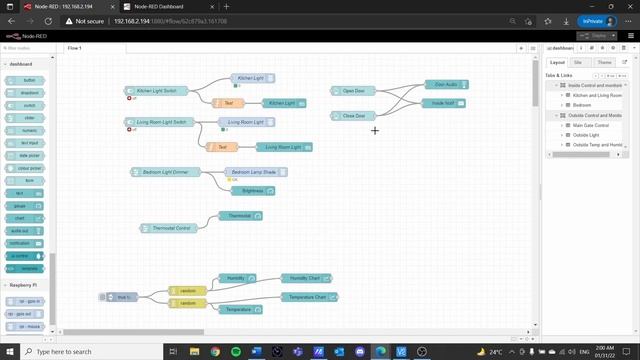Expand the Bedroom group
The width and height of the screenshot is (640, 360).
[562, 105]
